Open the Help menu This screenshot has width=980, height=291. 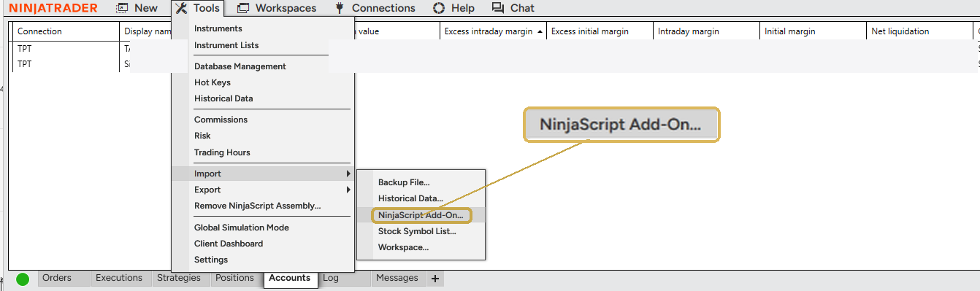pos(453,8)
